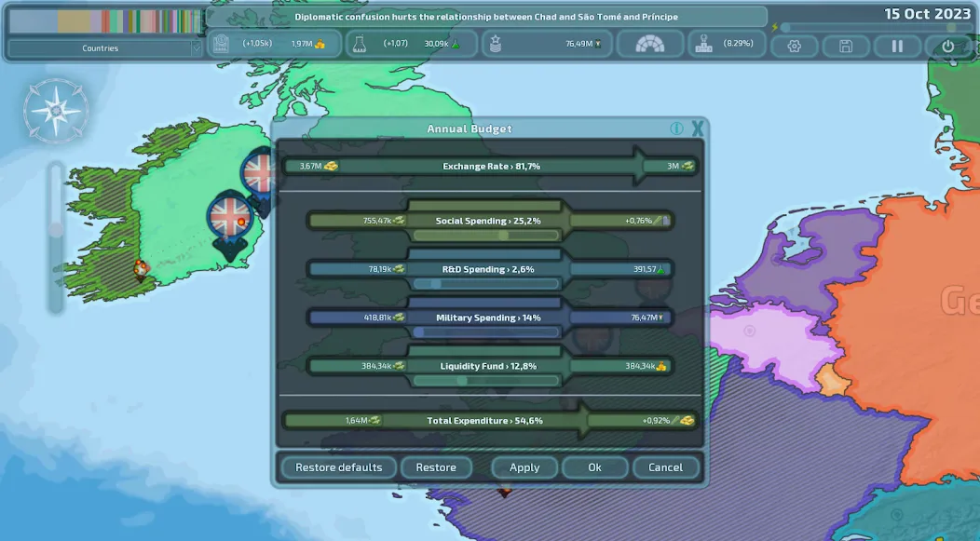The height and width of the screenshot is (541, 980).
Task: Click the save game icon
Action: pyautogui.click(x=845, y=45)
